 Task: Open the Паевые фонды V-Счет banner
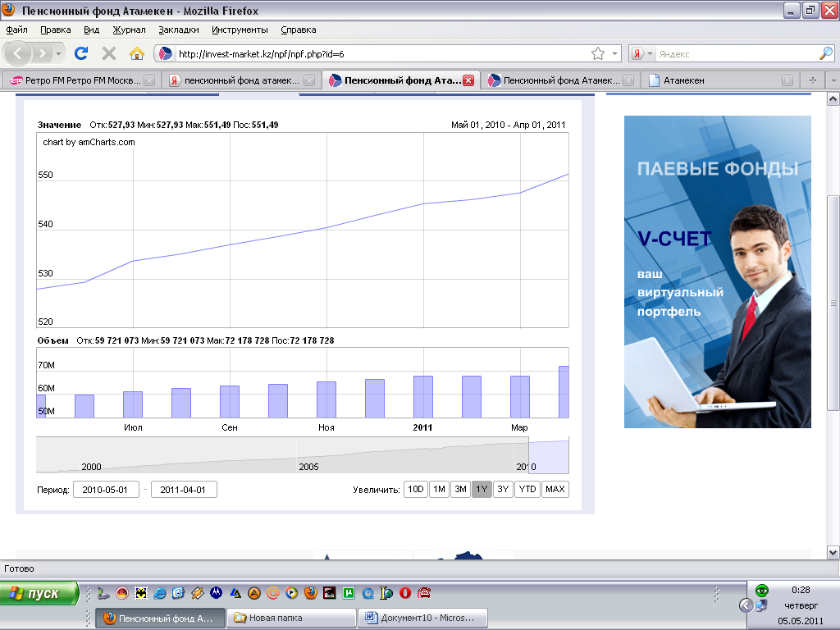click(717, 272)
